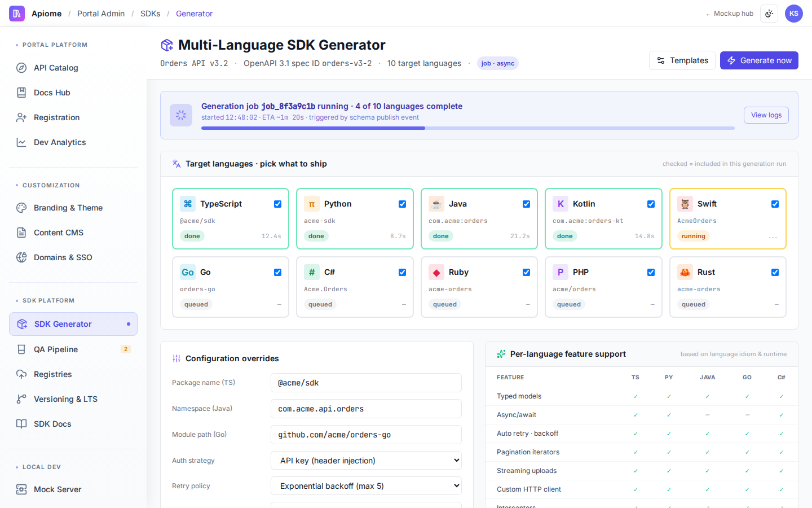Click the 'job · async' badge
This screenshot has height=508, width=812.
[498, 63]
